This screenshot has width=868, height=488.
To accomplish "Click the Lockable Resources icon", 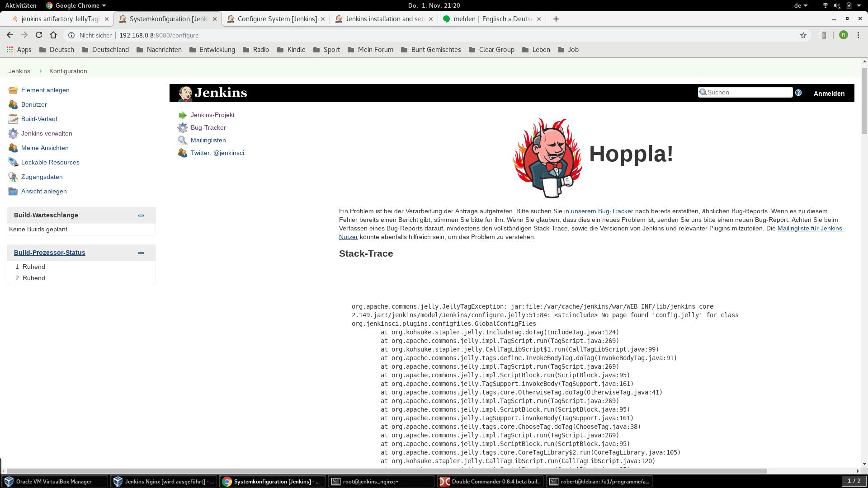I will (x=13, y=163).
